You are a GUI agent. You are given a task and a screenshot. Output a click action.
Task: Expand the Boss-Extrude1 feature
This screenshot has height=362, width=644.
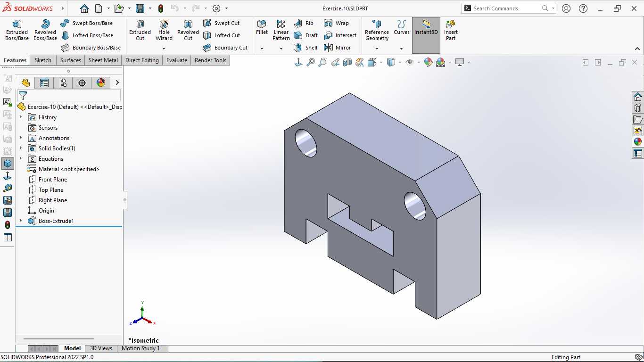click(21, 221)
